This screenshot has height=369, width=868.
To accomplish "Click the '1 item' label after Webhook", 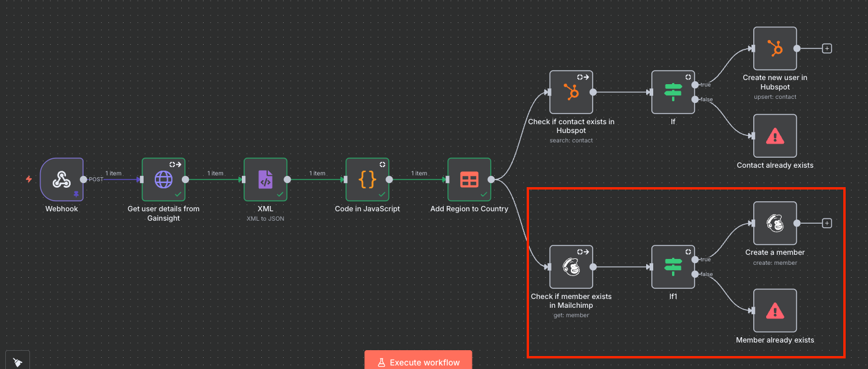I will [114, 174].
